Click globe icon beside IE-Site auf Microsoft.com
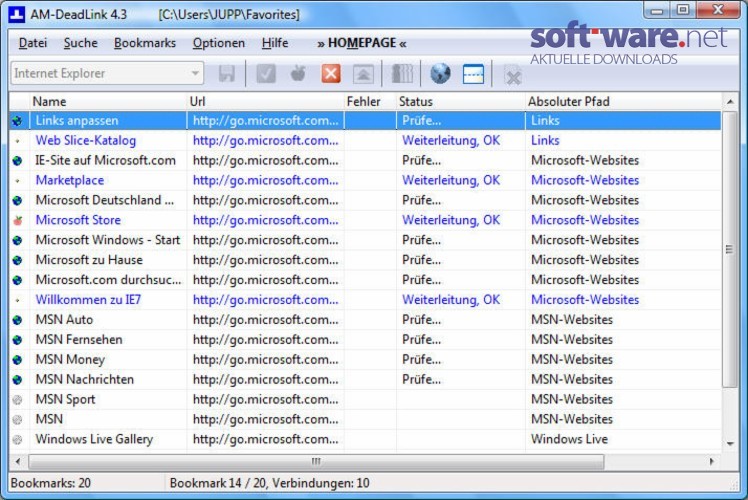 point(18,161)
